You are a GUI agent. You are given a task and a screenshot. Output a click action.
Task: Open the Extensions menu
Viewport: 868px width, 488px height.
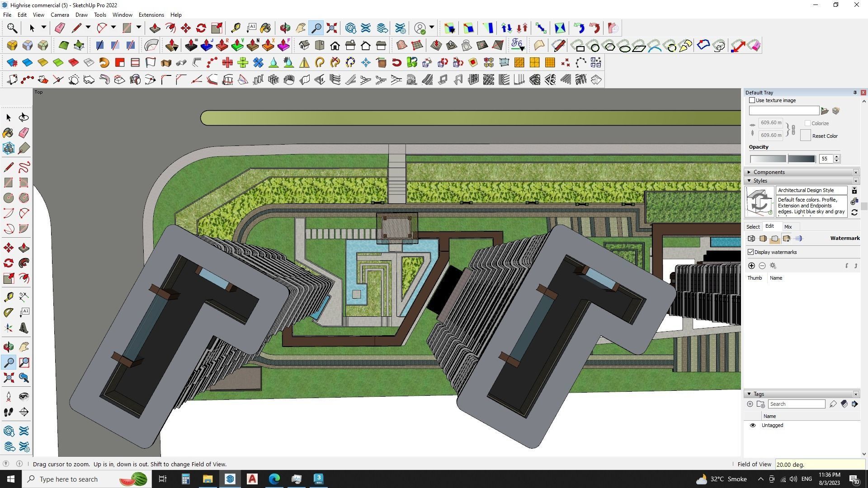coord(151,15)
